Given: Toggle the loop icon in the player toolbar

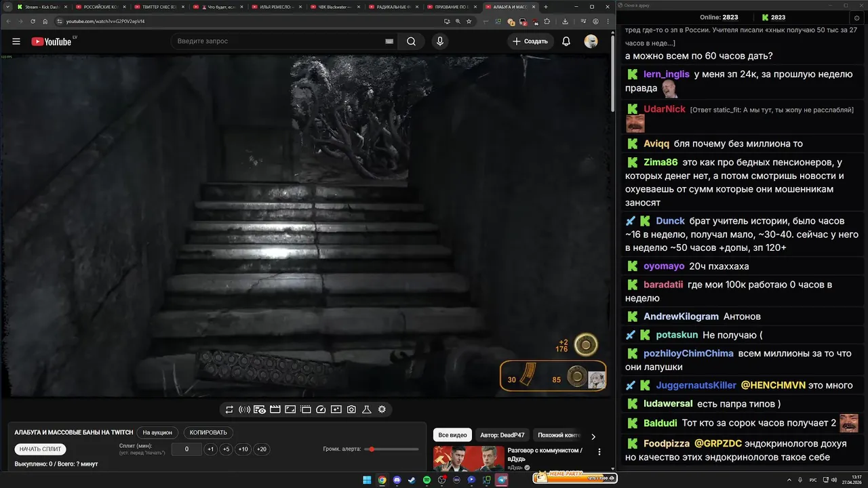Looking at the screenshot, I should pyautogui.click(x=229, y=409).
